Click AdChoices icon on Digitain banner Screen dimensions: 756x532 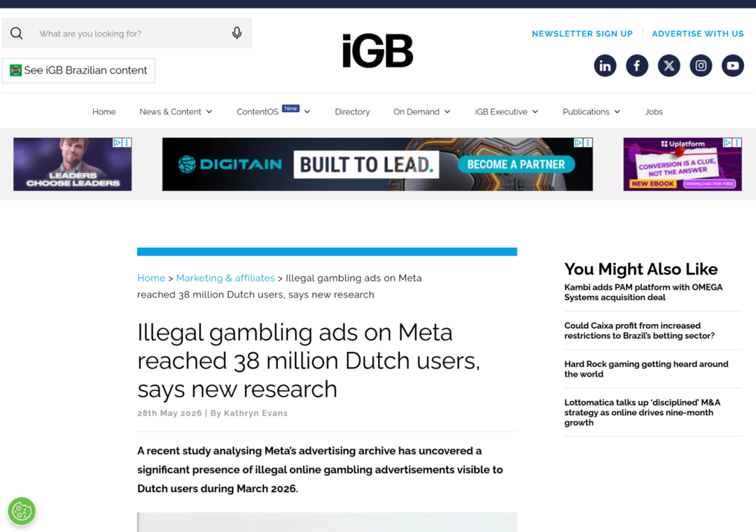pyautogui.click(x=578, y=143)
